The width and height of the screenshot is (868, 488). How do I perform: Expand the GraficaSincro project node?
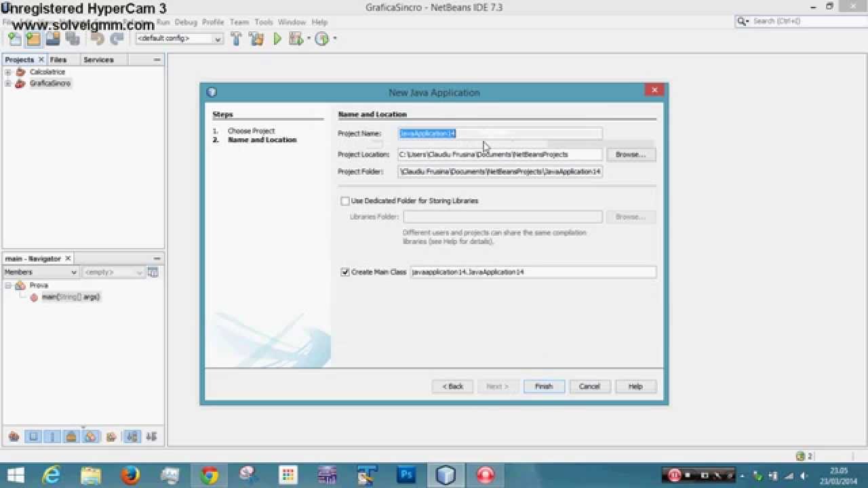pyautogui.click(x=8, y=83)
